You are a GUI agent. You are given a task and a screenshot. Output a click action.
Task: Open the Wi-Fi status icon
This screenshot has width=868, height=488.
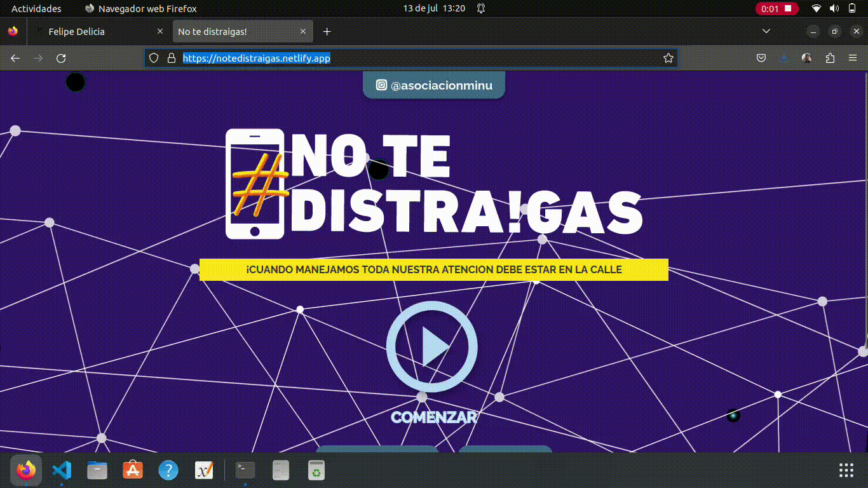point(817,8)
